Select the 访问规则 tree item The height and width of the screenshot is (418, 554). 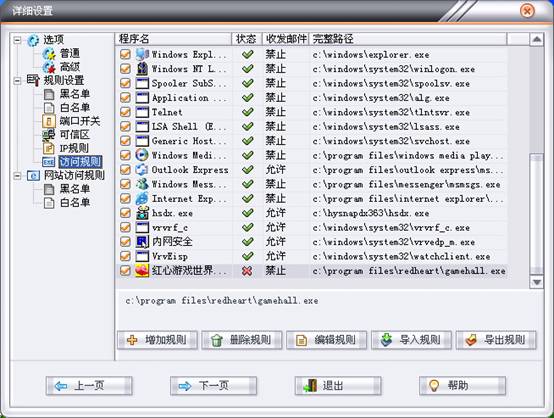click(81, 162)
